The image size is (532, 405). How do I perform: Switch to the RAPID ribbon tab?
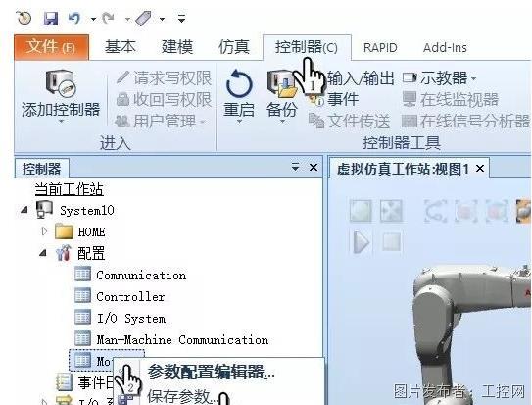[380, 47]
